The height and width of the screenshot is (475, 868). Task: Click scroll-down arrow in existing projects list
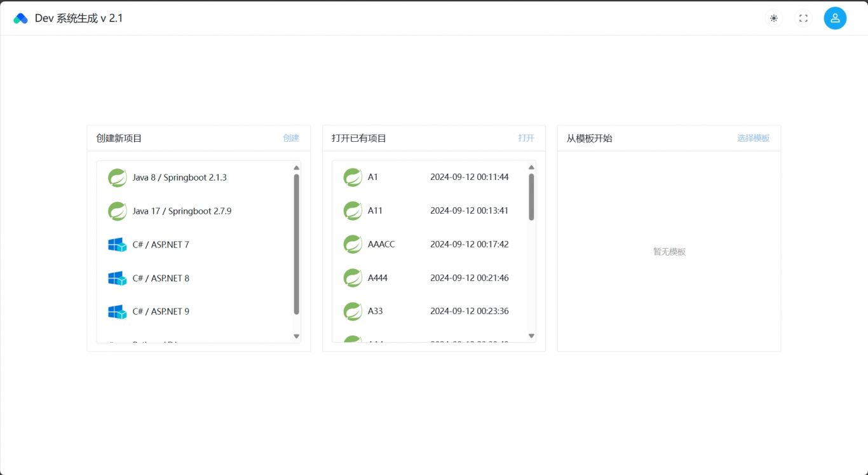click(x=531, y=336)
